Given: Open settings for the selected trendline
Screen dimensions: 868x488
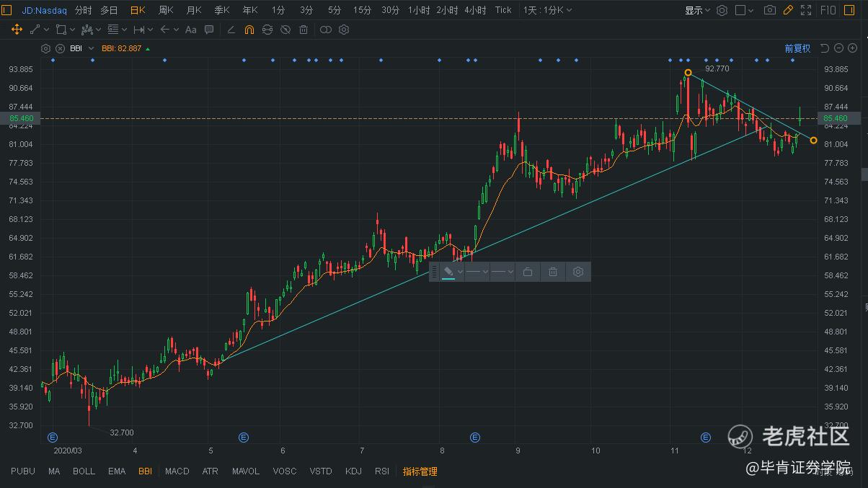Looking at the screenshot, I should [577, 272].
